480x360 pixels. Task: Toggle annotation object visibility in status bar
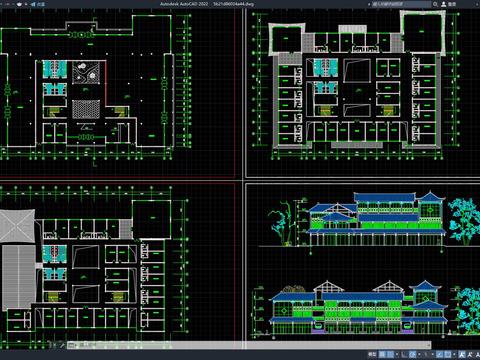[x=462, y=354]
